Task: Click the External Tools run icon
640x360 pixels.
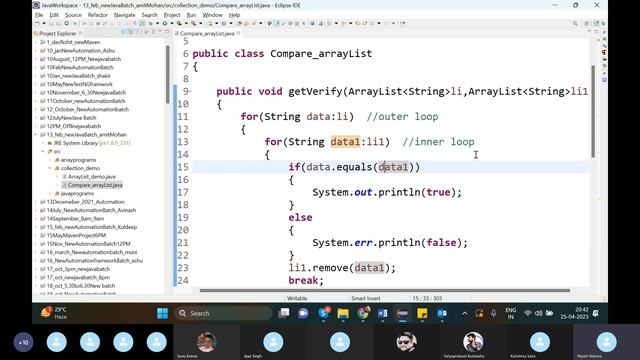Action: click(193, 23)
